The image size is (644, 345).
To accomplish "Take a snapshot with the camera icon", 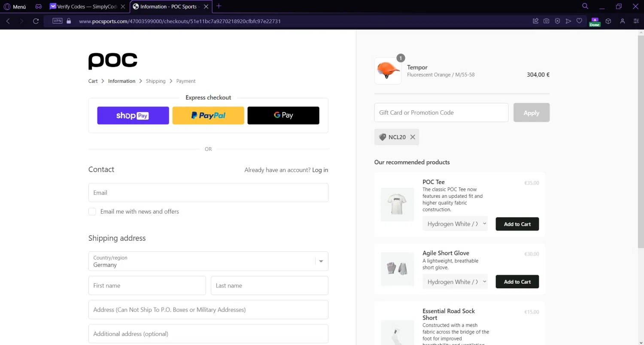I will tap(547, 21).
